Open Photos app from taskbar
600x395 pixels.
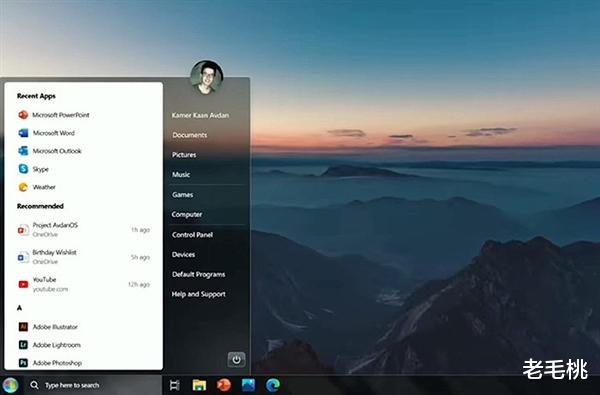coord(248,385)
